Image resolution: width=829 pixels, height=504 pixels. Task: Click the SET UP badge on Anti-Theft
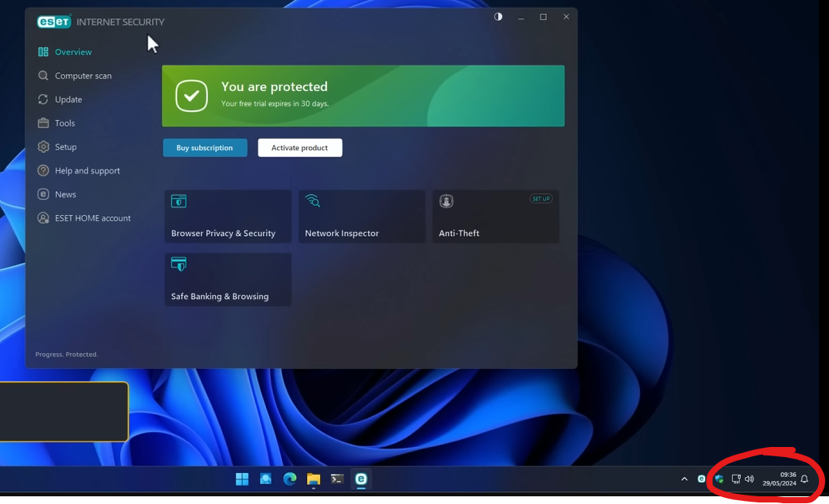[x=541, y=199]
